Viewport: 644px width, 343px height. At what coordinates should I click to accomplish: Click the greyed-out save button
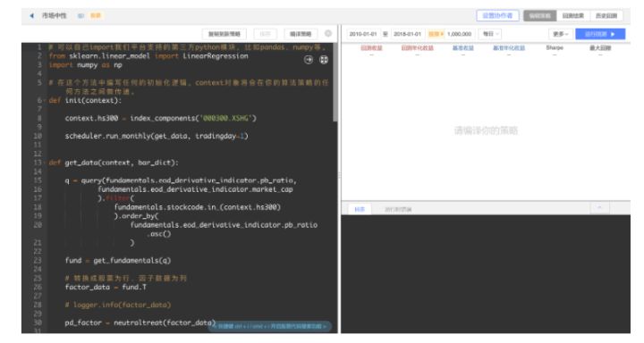(266, 34)
